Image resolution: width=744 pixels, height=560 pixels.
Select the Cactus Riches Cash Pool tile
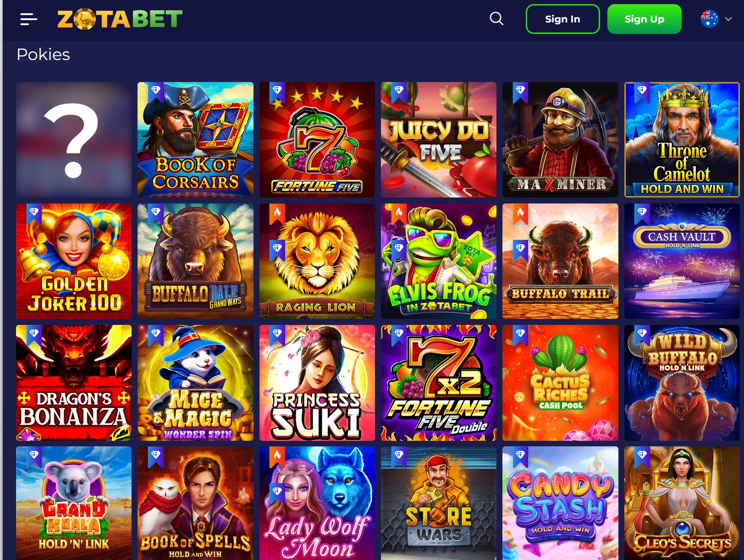pyautogui.click(x=560, y=383)
